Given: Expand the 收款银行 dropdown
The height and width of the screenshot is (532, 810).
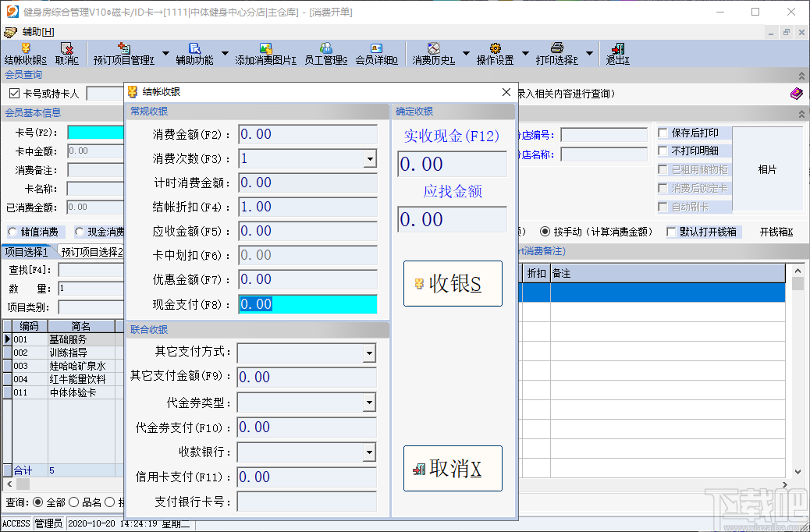Looking at the screenshot, I should click(x=368, y=452).
